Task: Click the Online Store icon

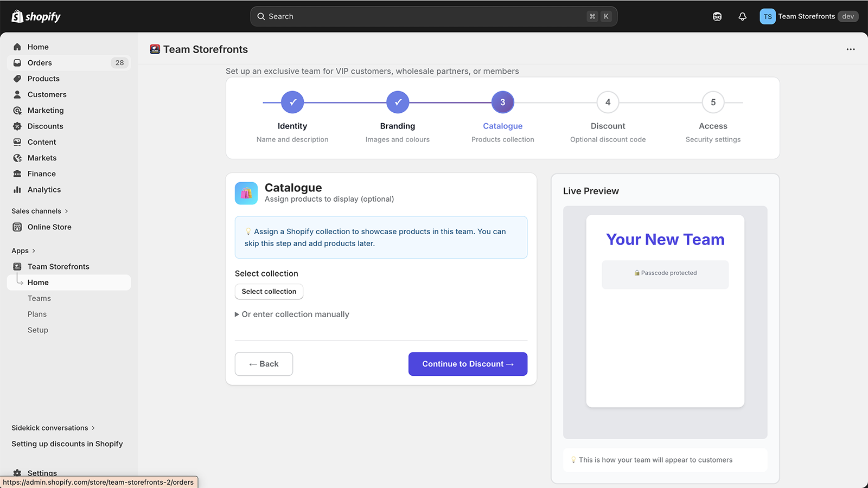Action: pyautogui.click(x=17, y=227)
